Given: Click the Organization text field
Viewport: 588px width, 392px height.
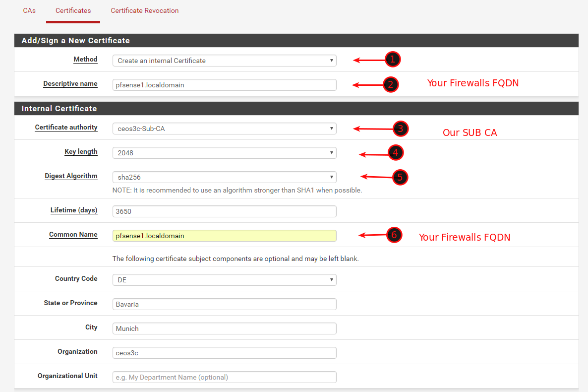Looking at the screenshot, I should pos(224,353).
